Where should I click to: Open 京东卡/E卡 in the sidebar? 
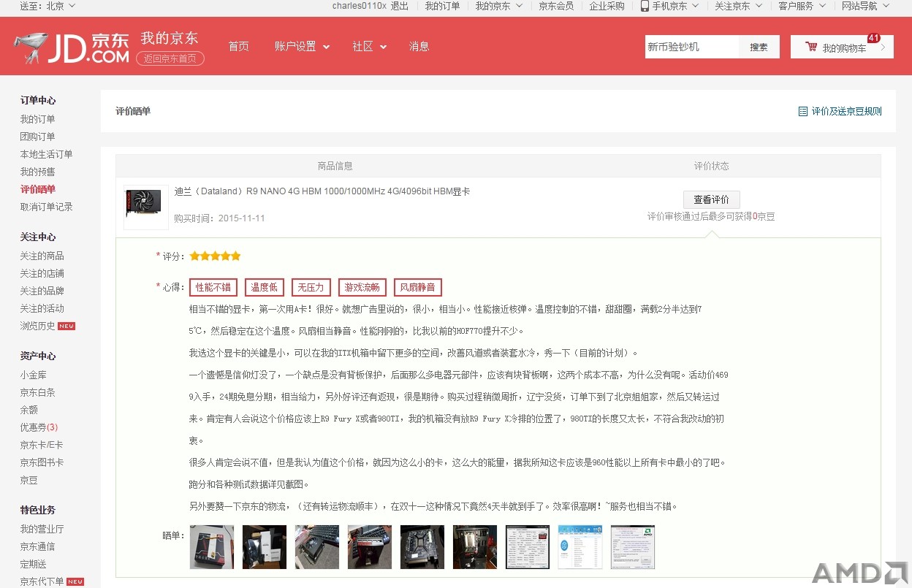(x=42, y=445)
